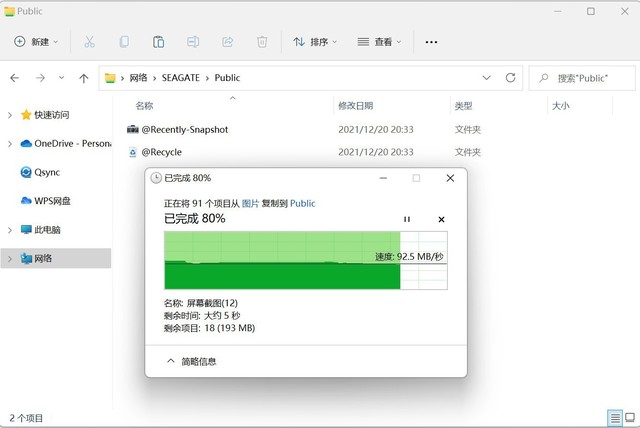Switch to large icons view in status bar
The image size is (640, 428).
pyautogui.click(x=630, y=418)
